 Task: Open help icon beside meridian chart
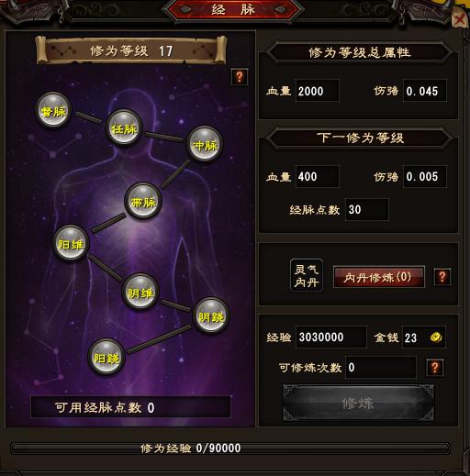pyautogui.click(x=240, y=77)
